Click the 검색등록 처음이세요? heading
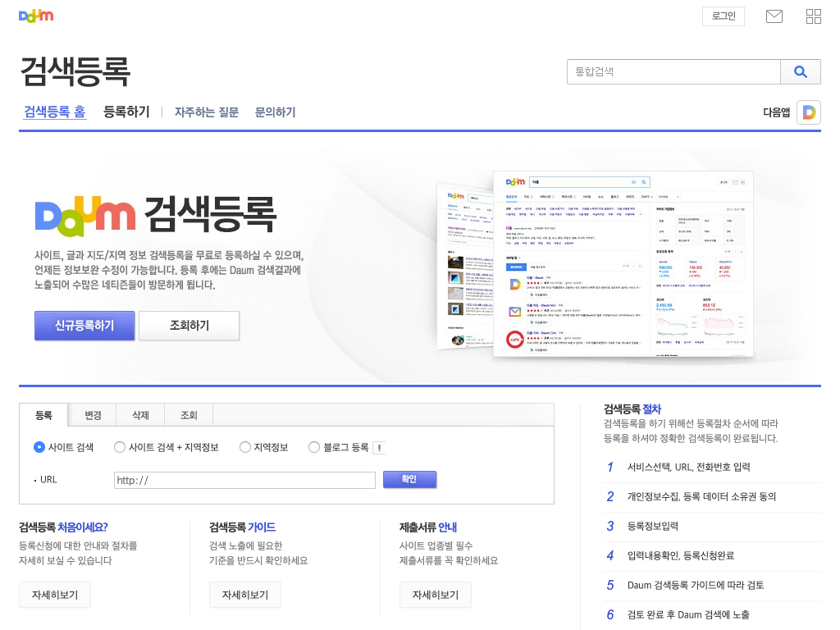This screenshot has height=630, width=840. coord(63,527)
